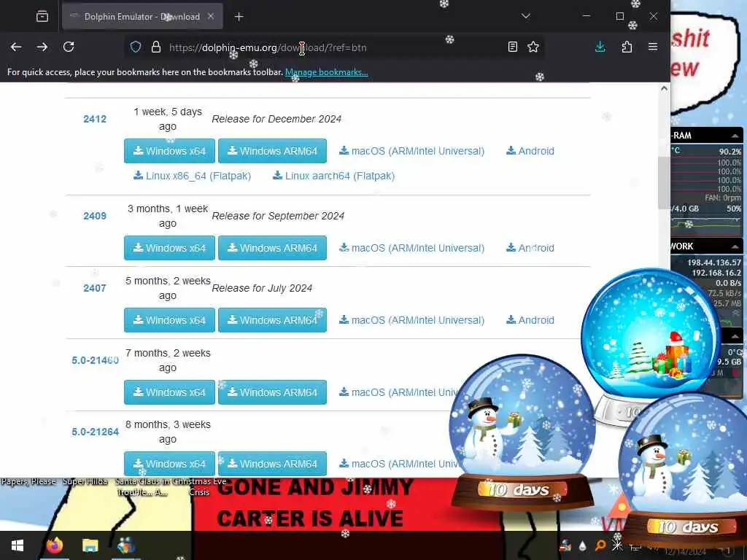The width and height of the screenshot is (747, 560).
Task: Reload the Dolphin download page
Action: 69,47
